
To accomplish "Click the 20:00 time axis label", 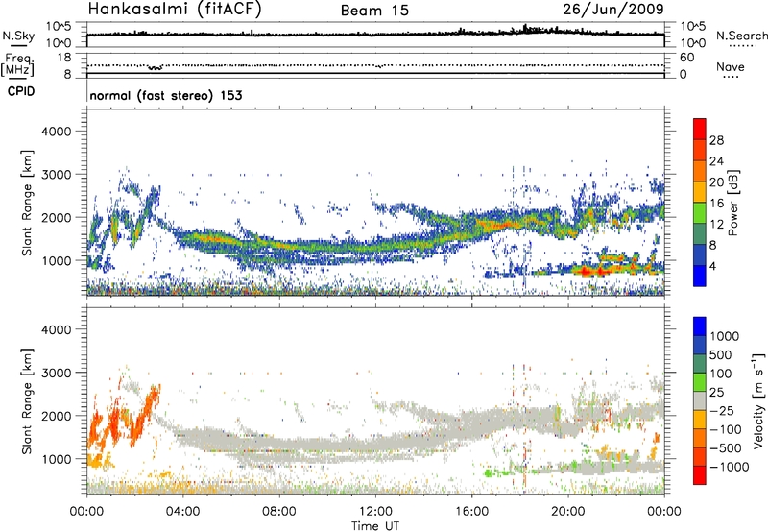I will 567,512.
